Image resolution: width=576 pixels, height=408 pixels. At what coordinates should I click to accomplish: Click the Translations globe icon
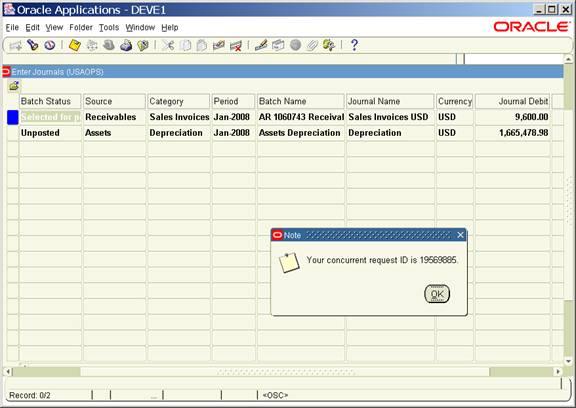tap(295, 45)
